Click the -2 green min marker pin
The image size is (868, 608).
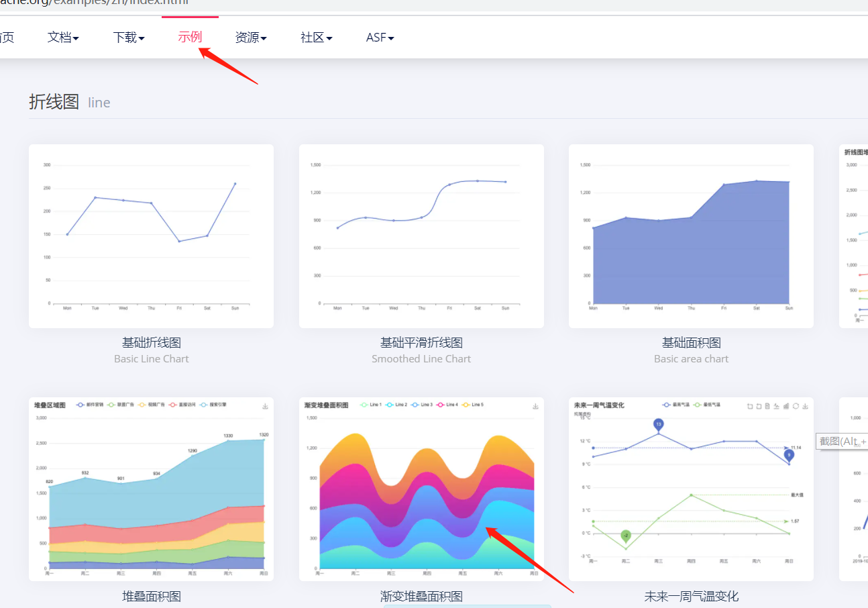626,535
